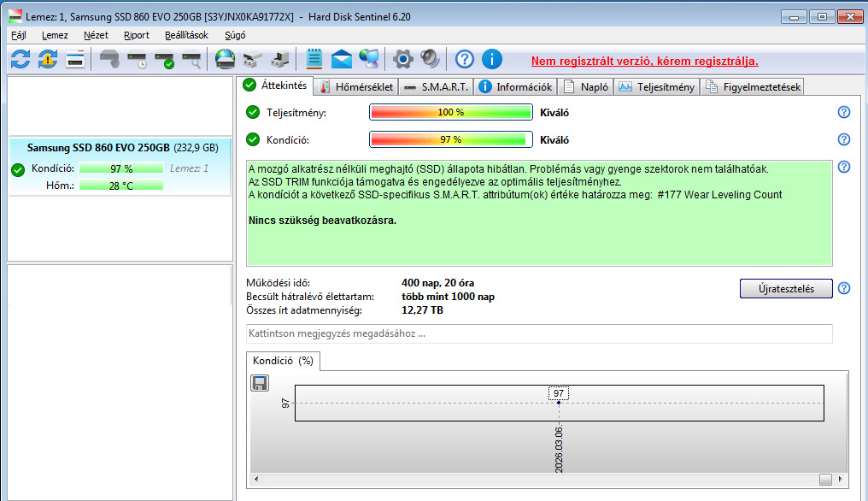Switch to the Figyelmeztetések tab
Viewport: 868px width, 501px height.
753,87
